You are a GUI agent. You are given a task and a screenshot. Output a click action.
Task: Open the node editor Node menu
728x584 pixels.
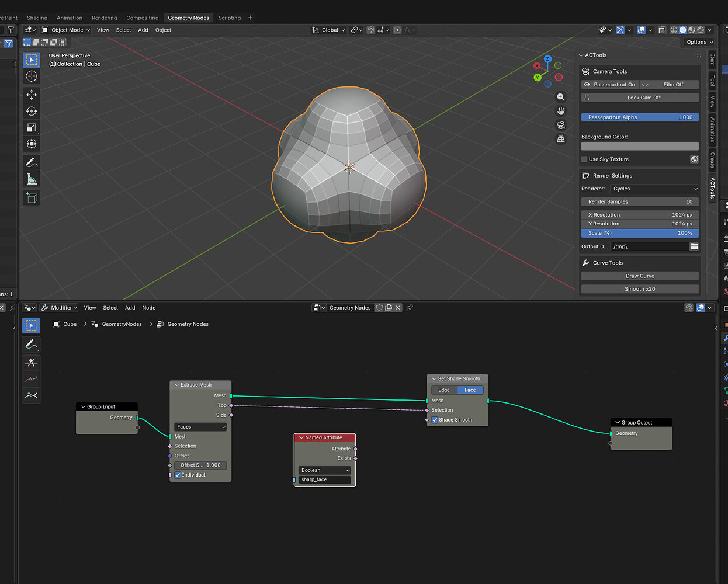click(x=149, y=308)
